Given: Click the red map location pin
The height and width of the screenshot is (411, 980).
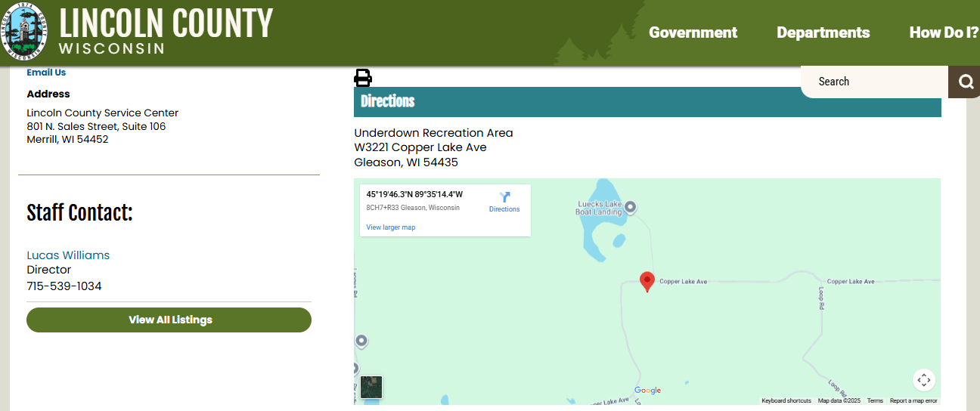Looking at the screenshot, I should [x=647, y=282].
